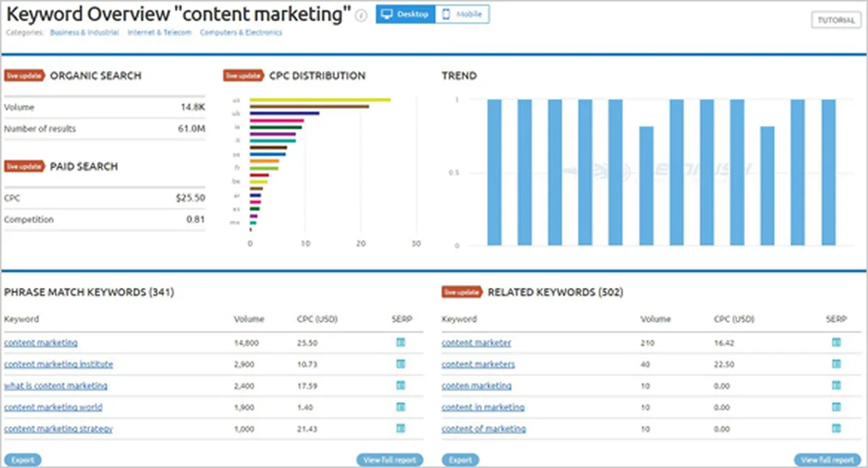Open Business & Industrial category
868x468 pixels.
pyautogui.click(x=85, y=33)
